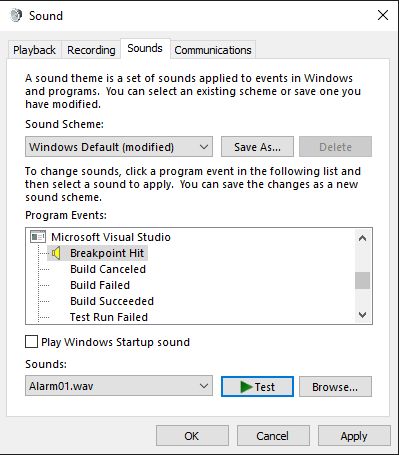This screenshot has height=455, width=399.
Task: Click the Save As... button
Action: pyautogui.click(x=257, y=147)
